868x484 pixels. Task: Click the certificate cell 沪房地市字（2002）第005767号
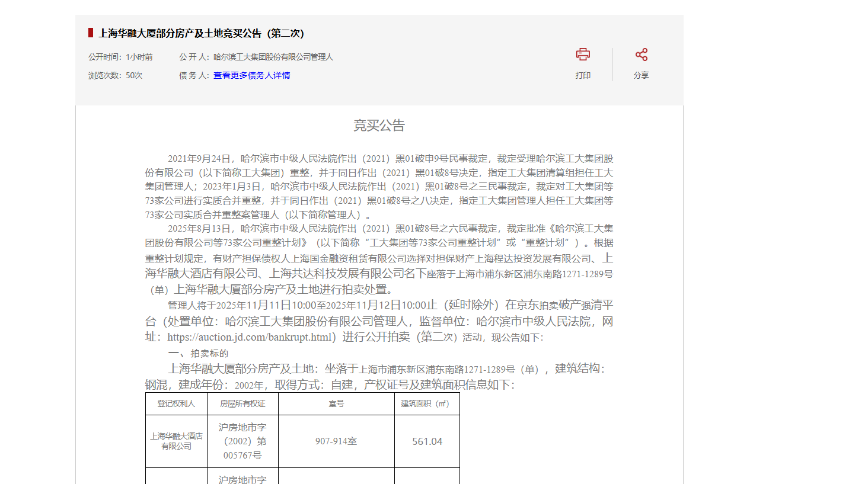click(x=242, y=441)
